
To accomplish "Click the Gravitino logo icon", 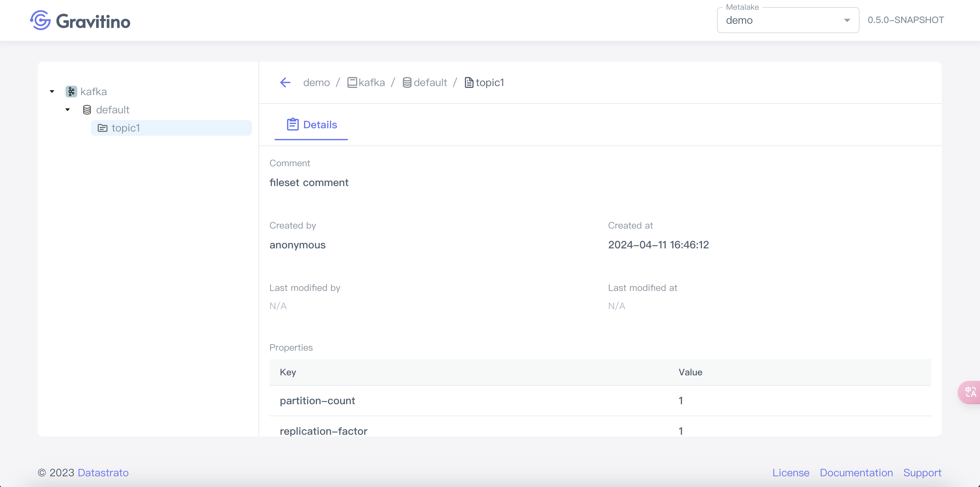I will click(40, 20).
